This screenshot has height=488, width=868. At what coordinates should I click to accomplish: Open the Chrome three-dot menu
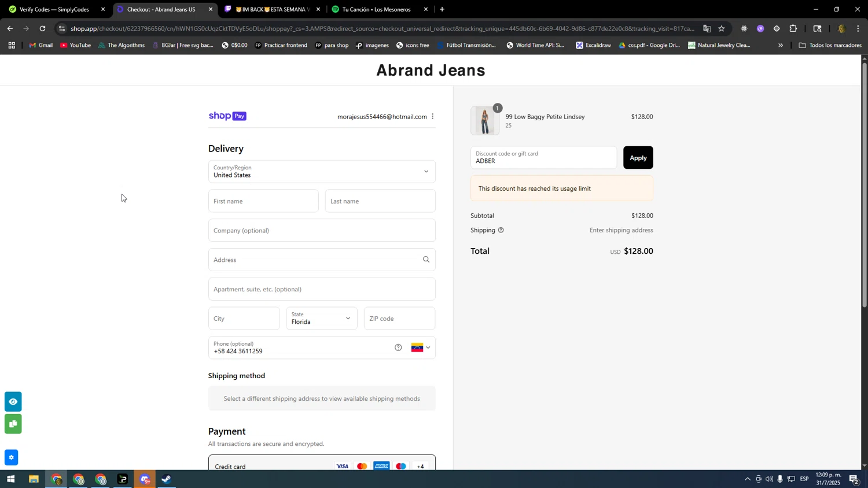(x=858, y=28)
